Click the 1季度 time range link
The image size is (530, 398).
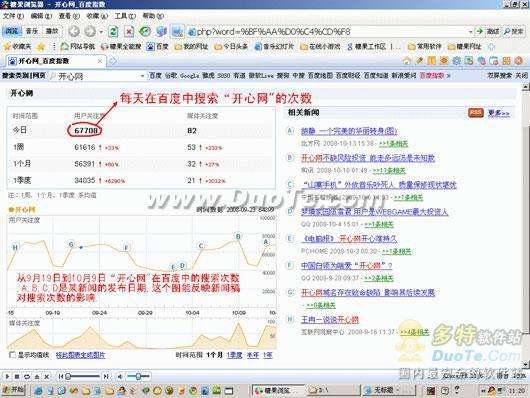pyautogui.click(x=234, y=355)
